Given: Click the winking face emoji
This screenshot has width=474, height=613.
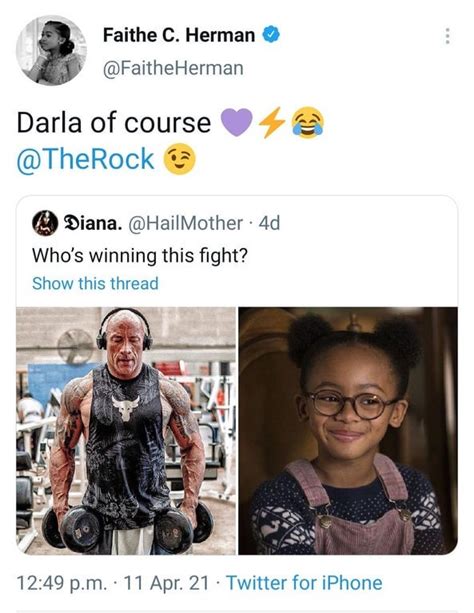Looking at the screenshot, I should (179, 159).
